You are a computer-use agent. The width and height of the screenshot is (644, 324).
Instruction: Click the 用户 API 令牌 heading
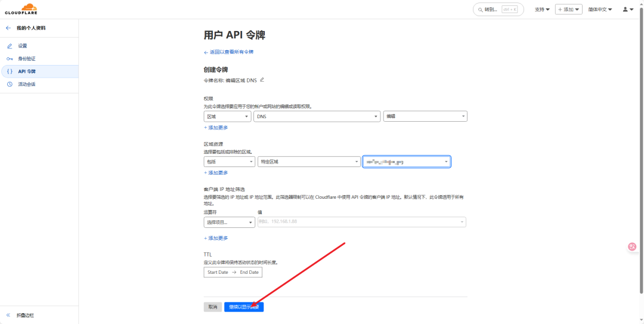point(234,35)
